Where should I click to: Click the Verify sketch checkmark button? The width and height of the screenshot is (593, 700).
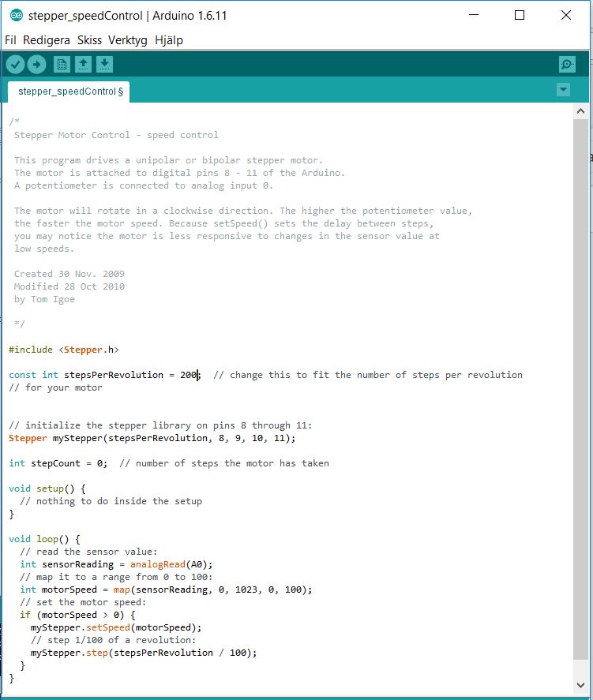pyautogui.click(x=15, y=65)
